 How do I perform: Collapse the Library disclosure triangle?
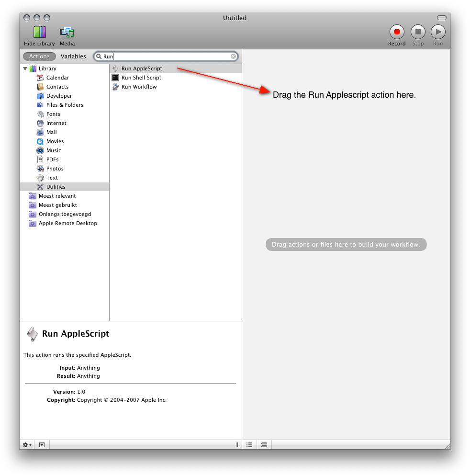[x=25, y=68]
